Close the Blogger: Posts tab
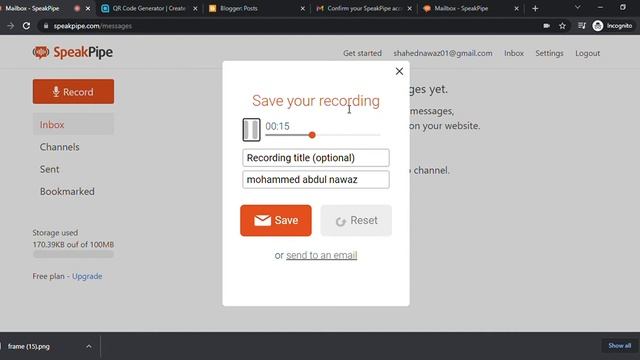The width and height of the screenshot is (640, 360). click(302, 9)
